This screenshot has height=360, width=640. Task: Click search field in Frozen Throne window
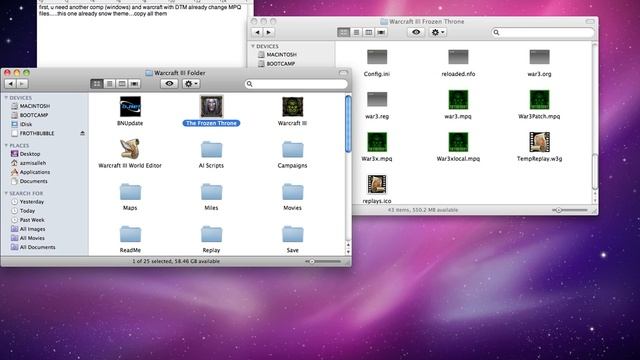(x=543, y=32)
